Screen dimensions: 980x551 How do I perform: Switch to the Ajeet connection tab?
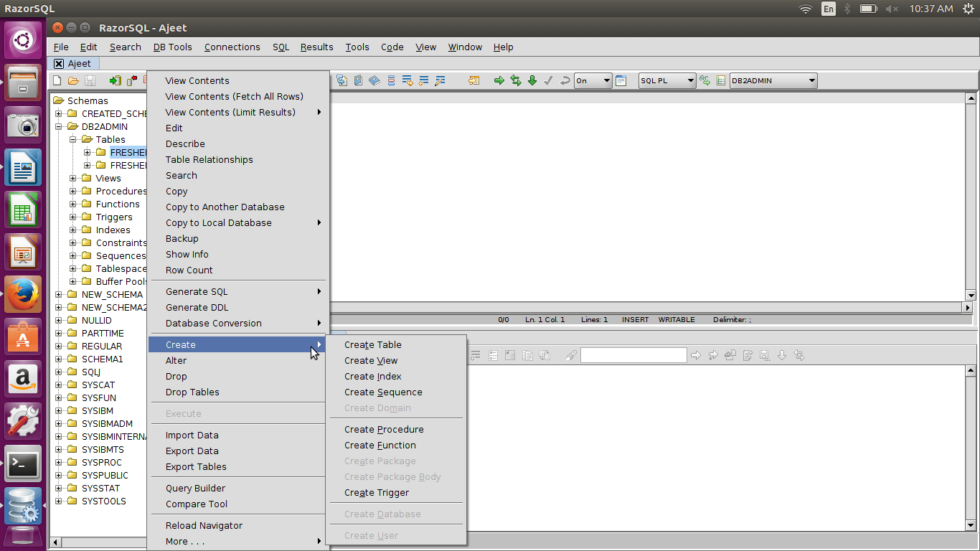click(x=79, y=64)
